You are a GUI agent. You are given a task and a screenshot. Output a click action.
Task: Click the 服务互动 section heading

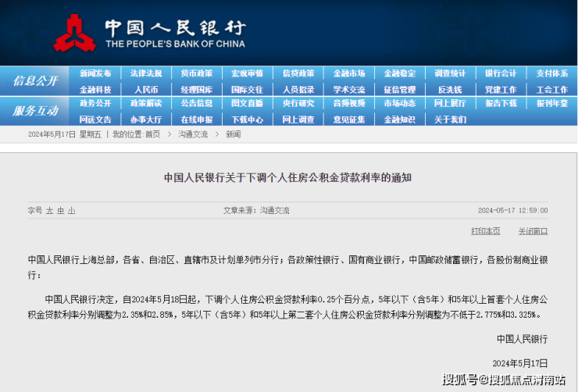[35, 111]
